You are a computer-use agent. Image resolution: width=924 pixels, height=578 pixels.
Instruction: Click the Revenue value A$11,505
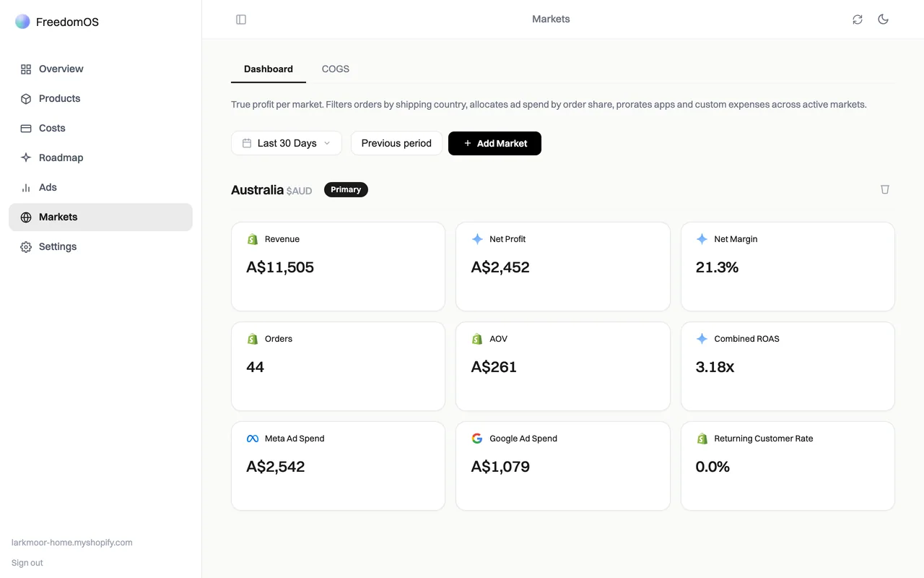[280, 267]
